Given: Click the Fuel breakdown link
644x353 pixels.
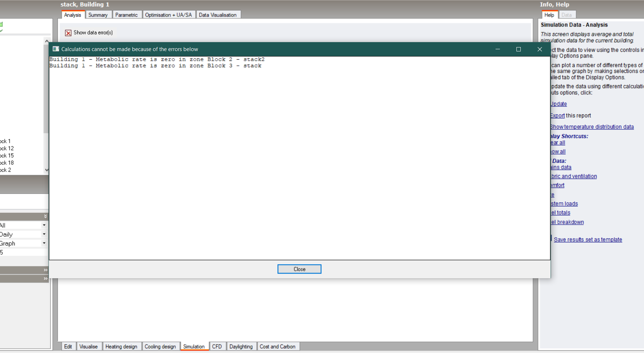Looking at the screenshot, I should [567, 222].
